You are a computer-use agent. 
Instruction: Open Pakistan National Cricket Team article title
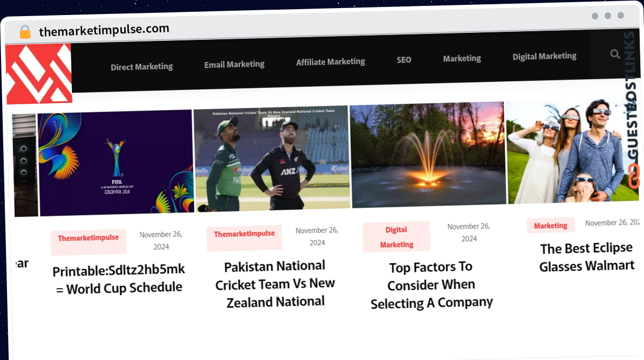[x=275, y=284]
